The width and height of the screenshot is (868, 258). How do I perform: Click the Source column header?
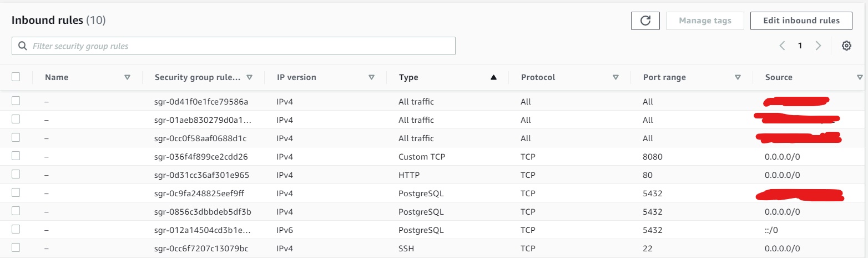tap(778, 77)
